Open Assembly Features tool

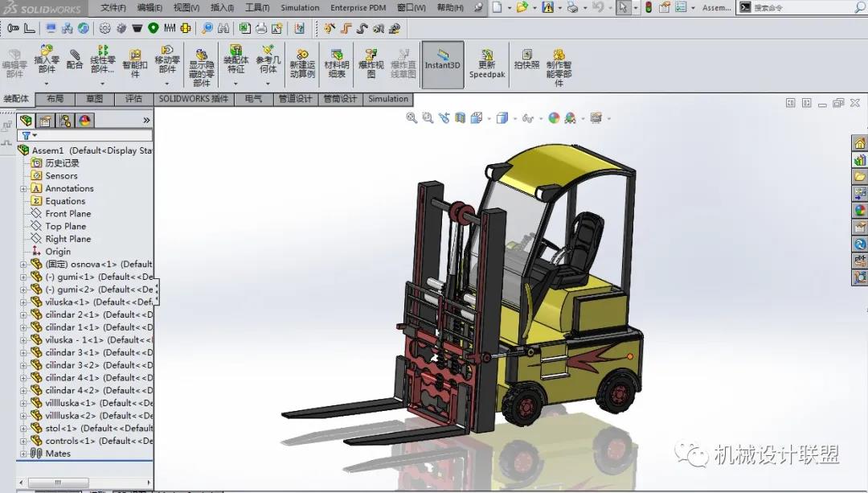point(235,60)
